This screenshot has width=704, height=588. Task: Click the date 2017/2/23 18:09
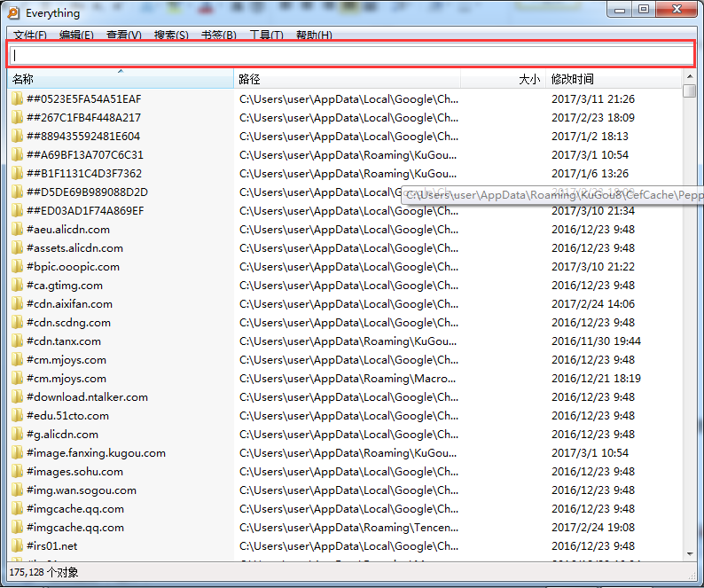593,118
